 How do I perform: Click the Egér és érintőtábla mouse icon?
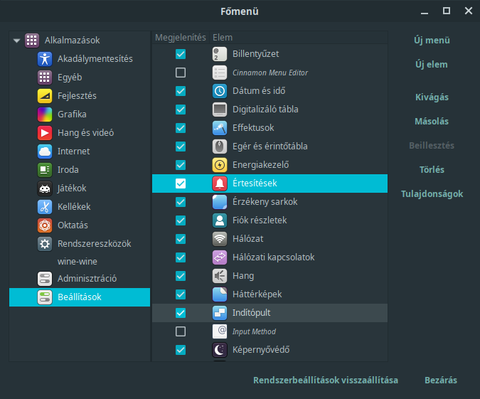pyautogui.click(x=220, y=146)
